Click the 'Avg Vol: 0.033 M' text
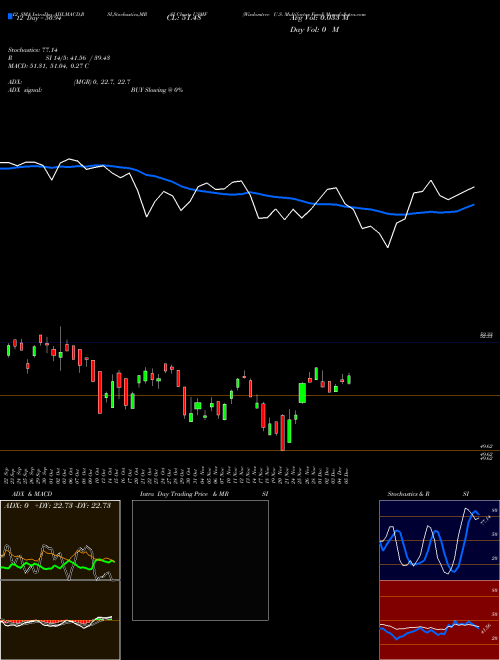The width and height of the screenshot is (500, 660). 319,18
